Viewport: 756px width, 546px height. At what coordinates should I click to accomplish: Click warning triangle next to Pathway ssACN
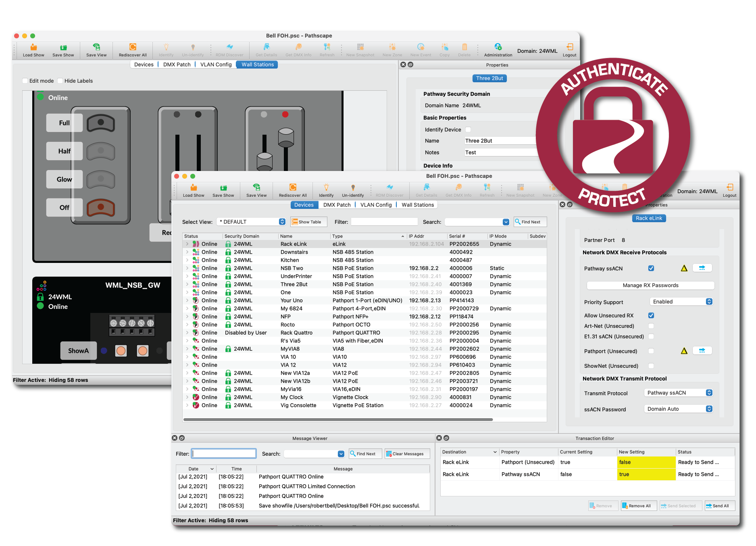coord(684,268)
